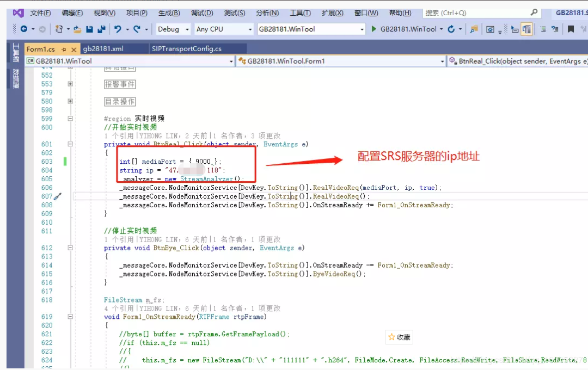This screenshot has width=588, height=370.
Task: Click the open file folder icon
Action: 77,29
